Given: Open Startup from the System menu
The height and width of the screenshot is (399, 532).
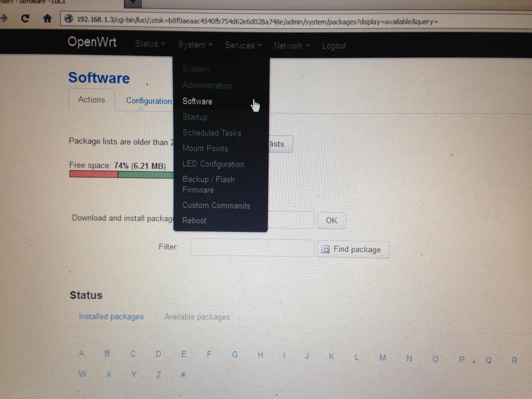Looking at the screenshot, I should [195, 117].
